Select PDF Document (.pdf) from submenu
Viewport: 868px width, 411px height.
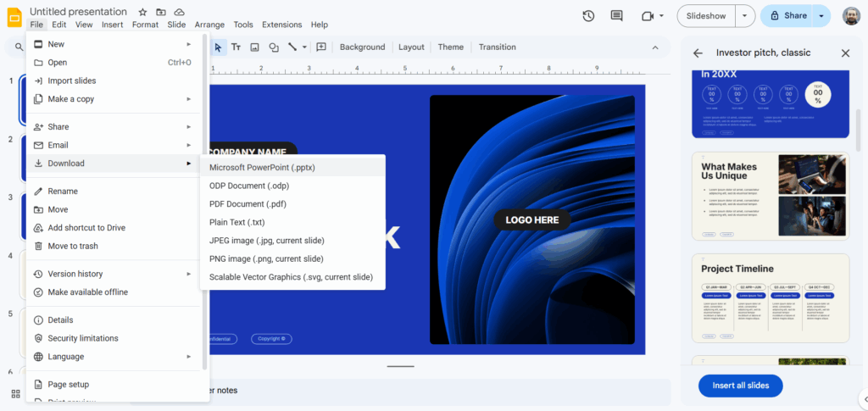[248, 204]
